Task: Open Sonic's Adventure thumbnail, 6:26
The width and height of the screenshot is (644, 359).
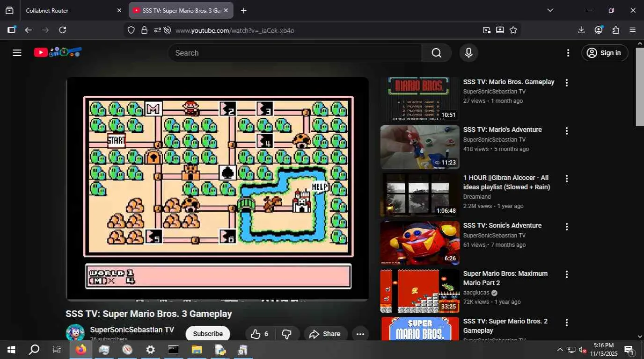Action: [x=420, y=243]
